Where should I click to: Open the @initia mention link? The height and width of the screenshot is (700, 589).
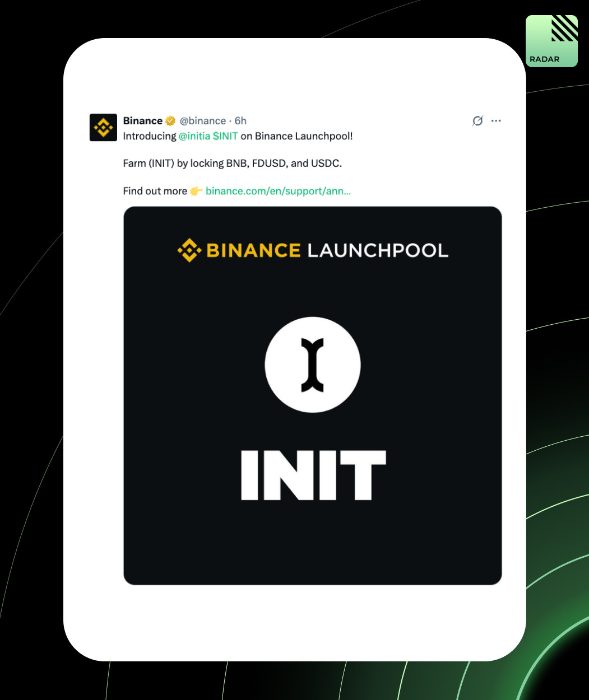[194, 136]
